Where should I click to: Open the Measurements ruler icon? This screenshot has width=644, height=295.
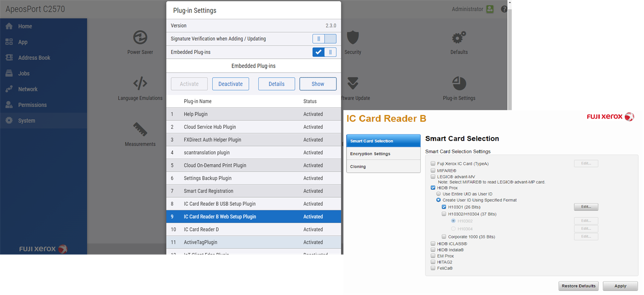(140, 129)
